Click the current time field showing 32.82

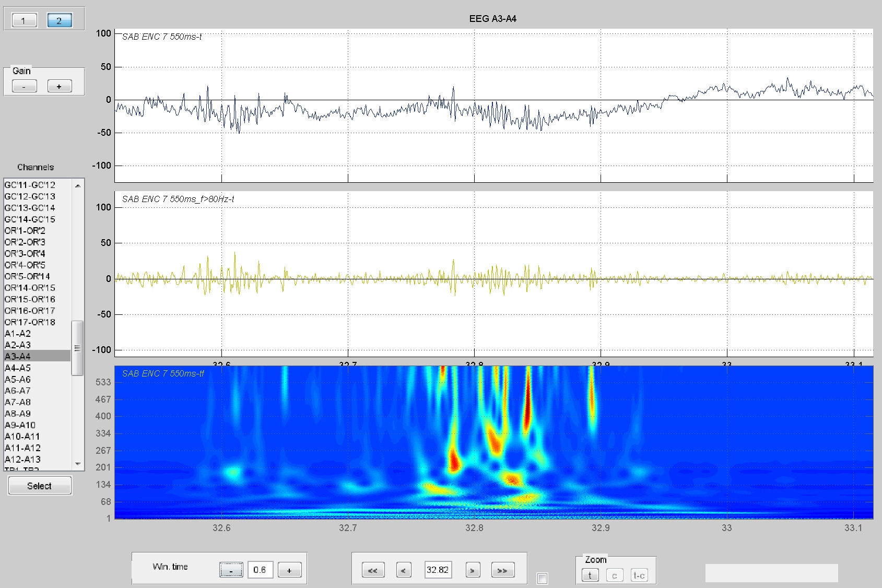pos(438,570)
